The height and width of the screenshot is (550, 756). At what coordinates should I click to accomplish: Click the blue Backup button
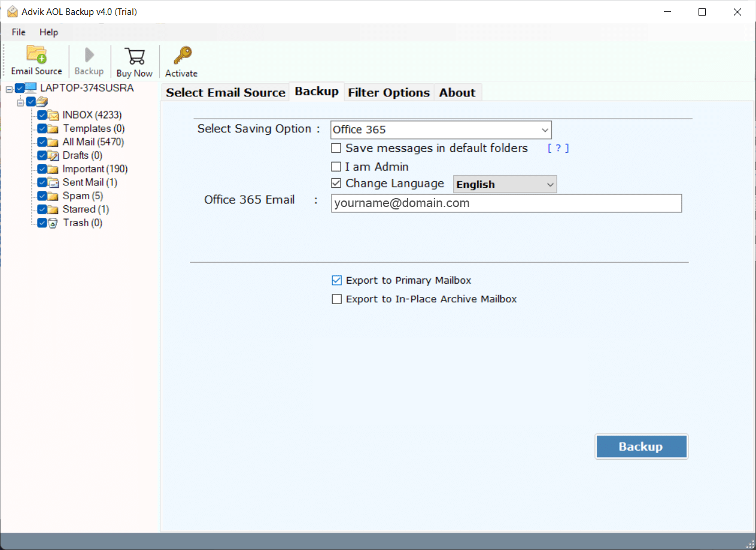tap(641, 446)
